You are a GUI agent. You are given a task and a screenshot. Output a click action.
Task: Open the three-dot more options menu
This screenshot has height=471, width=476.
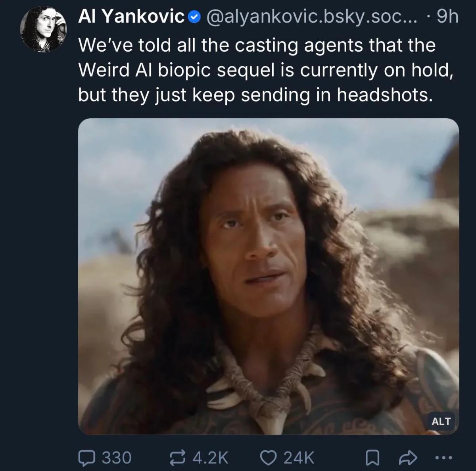tap(443, 458)
